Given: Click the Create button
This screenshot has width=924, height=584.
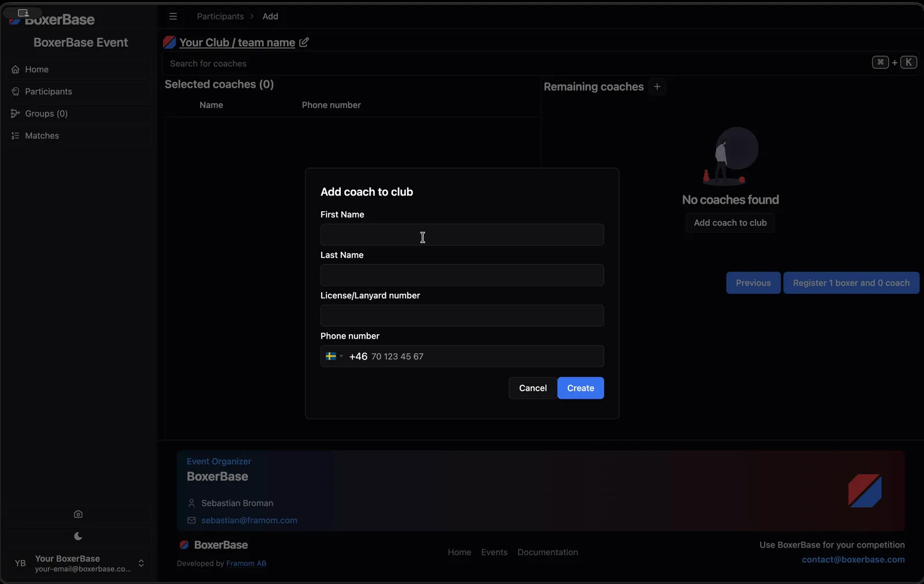Looking at the screenshot, I should (x=580, y=388).
